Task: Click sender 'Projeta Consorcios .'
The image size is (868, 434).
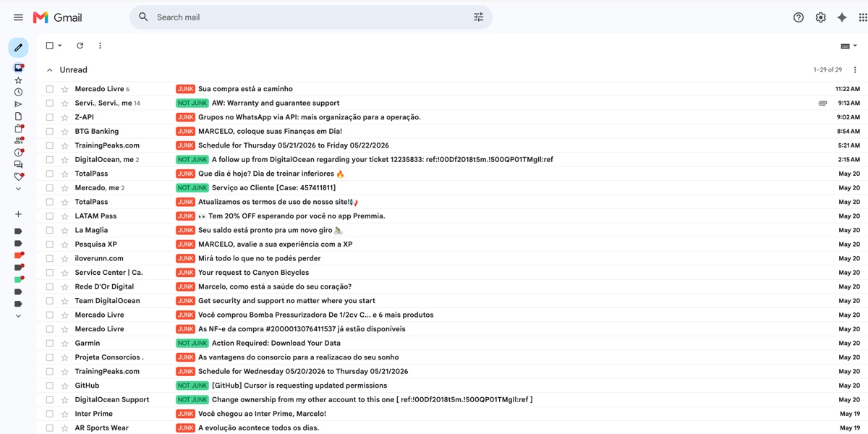Action: pyautogui.click(x=109, y=357)
